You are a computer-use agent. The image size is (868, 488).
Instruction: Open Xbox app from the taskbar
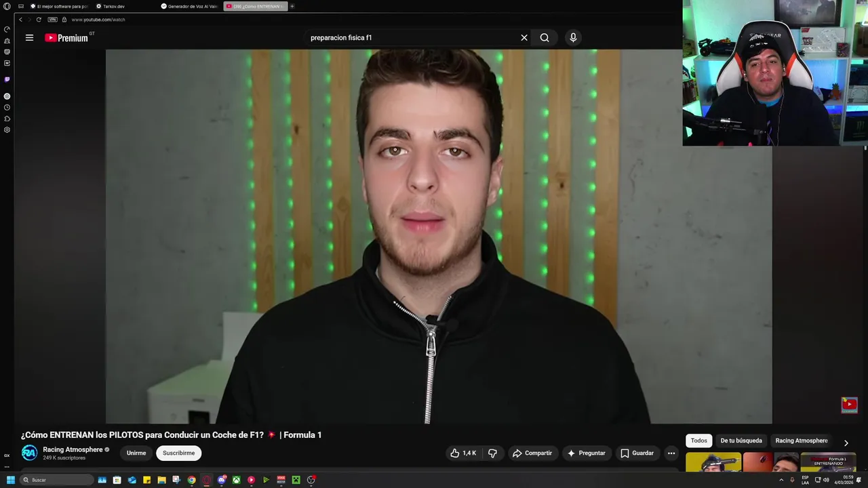[x=236, y=480]
